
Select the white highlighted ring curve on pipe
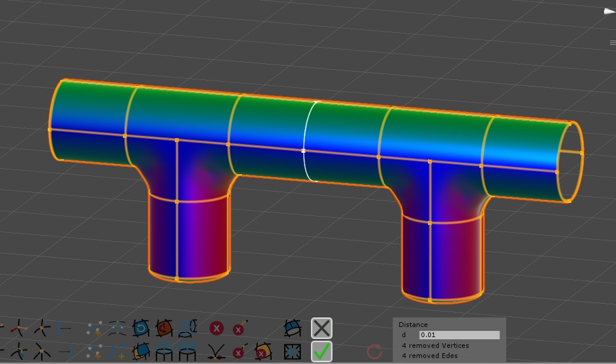pyautogui.click(x=309, y=141)
